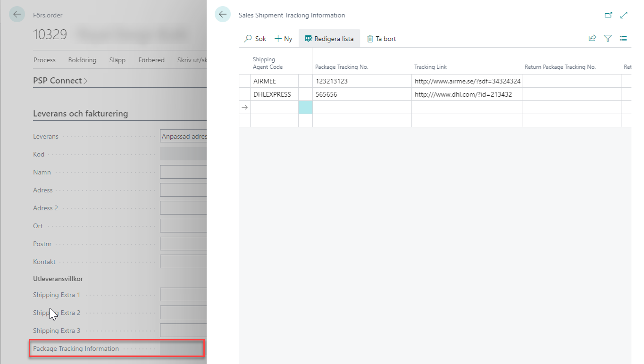Click the share icon in toolbar
Image resolution: width=644 pixels, height=364 pixels.
pos(592,39)
